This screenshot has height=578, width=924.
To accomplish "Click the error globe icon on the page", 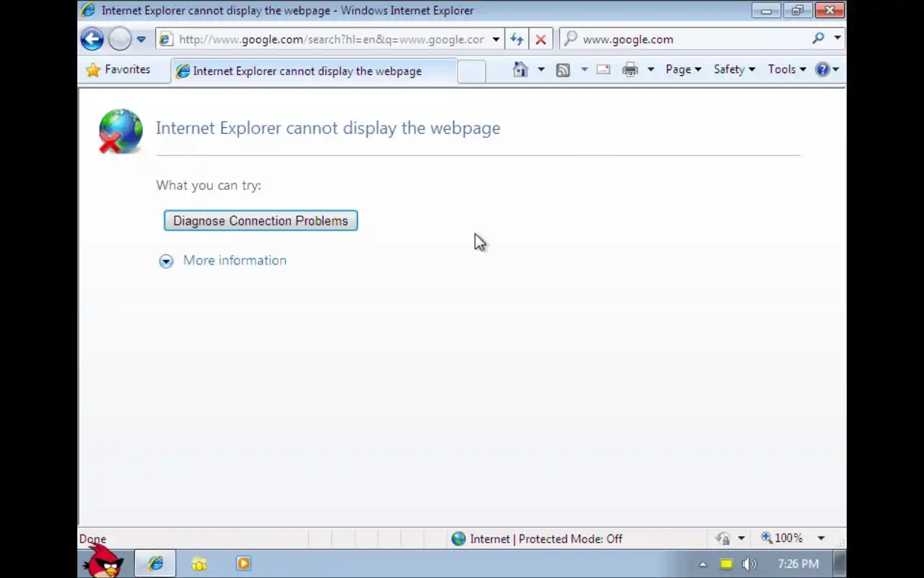I will [120, 131].
